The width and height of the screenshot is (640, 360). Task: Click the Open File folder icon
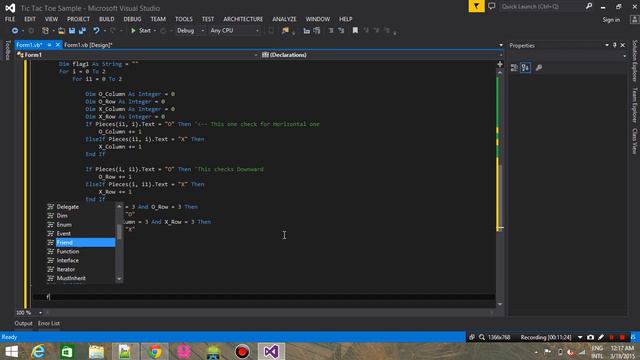(x=61, y=31)
